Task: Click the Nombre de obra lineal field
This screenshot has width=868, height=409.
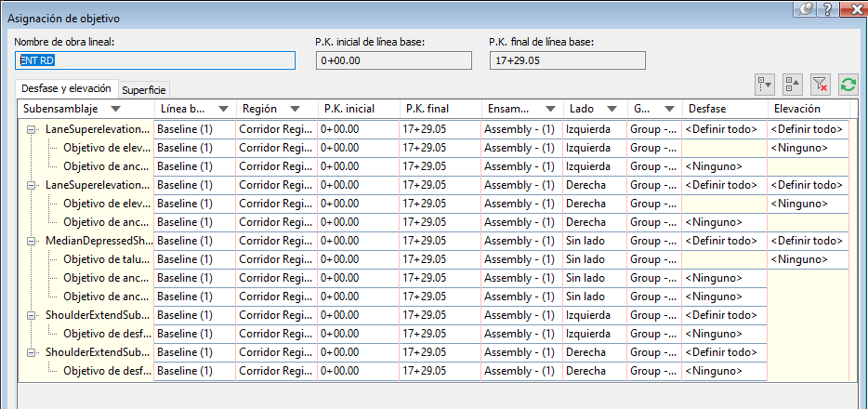Action: pyautogui.click(x=155, y=60)
